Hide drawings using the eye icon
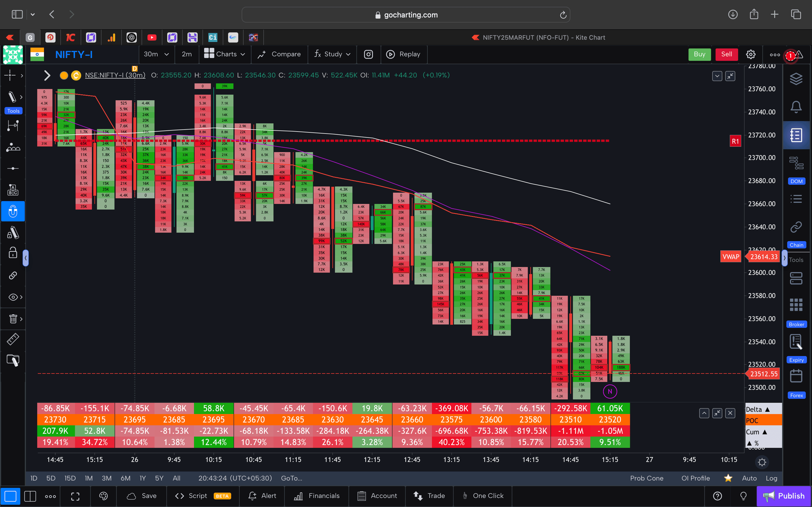This screenshot has width=812, height=507. click(x=13, y=297)
